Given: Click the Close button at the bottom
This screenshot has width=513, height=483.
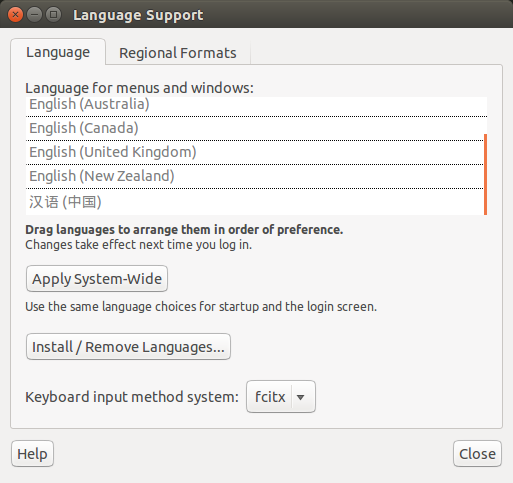Looking at the screenshot, I should pyautogui.click(x=477, y=454).
